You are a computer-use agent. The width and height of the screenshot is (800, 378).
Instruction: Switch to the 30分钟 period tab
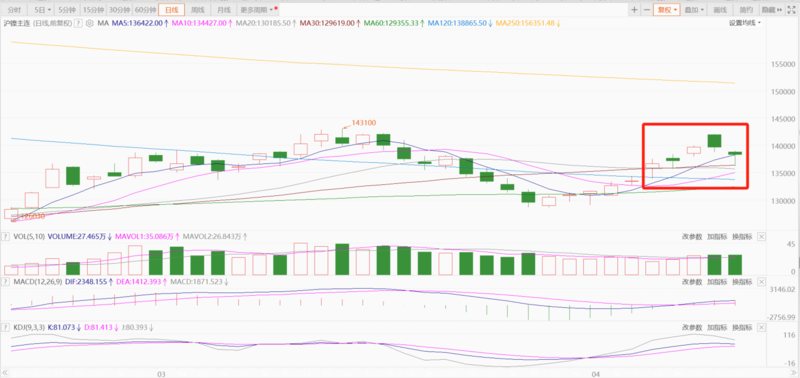[119, 10]
